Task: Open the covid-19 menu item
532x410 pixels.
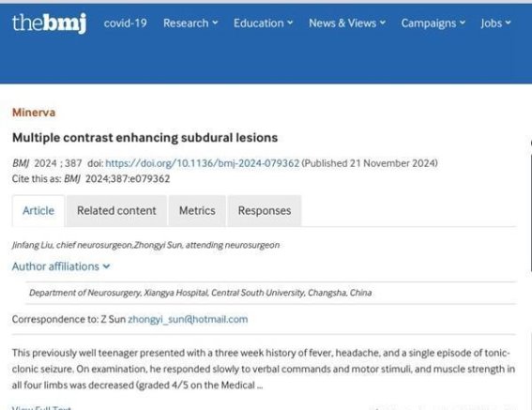Action: coord(125,23)
